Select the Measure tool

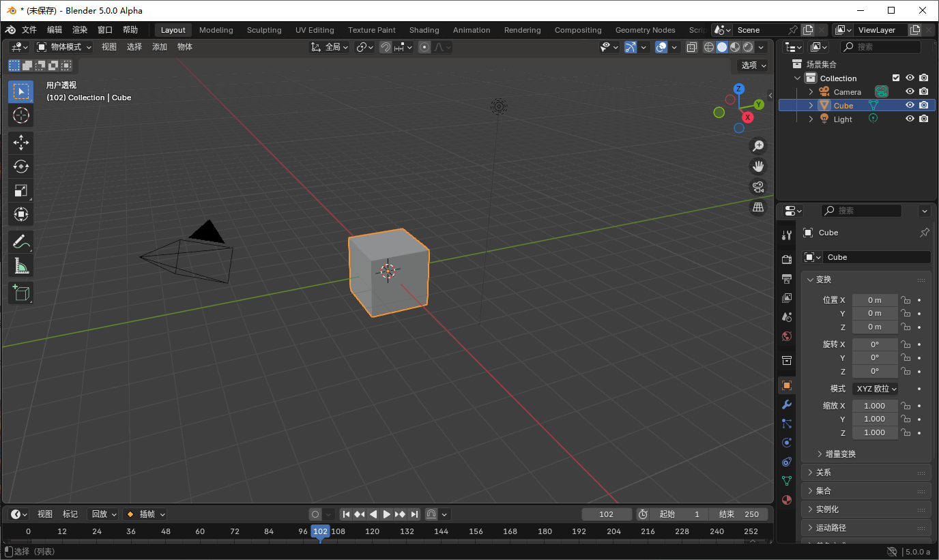[x=20, y=265]
